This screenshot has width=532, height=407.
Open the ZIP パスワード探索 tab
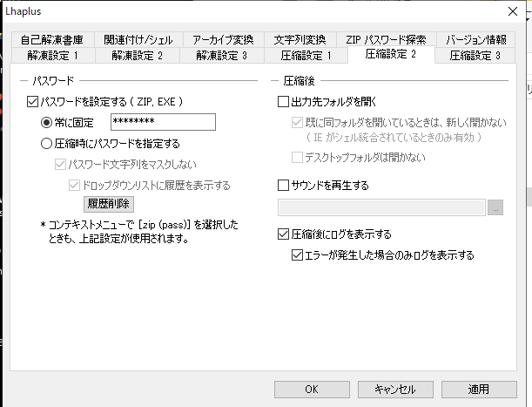point(386,40)
